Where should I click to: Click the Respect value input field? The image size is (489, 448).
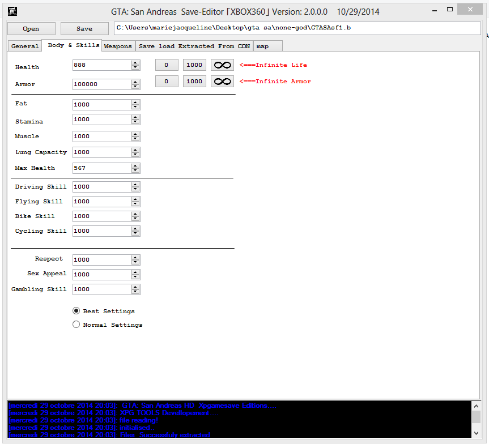point(102,260)
